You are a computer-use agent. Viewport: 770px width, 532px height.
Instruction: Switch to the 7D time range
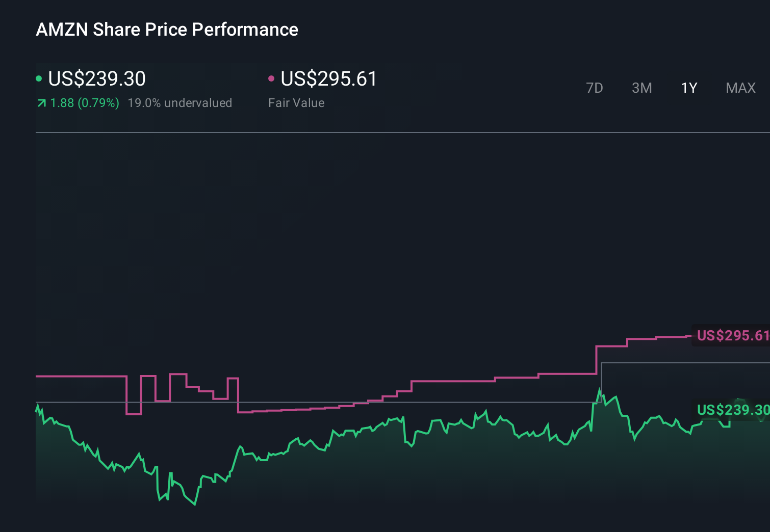595,88
